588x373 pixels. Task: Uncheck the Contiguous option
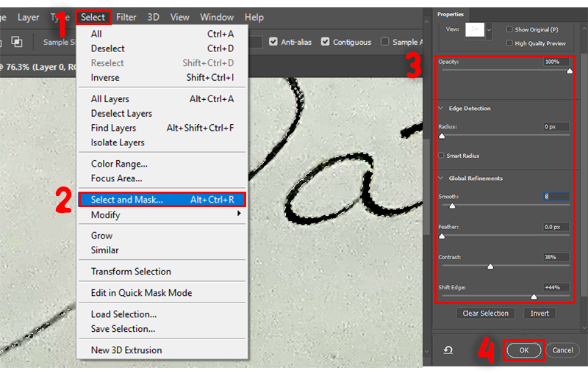[326, 43]
